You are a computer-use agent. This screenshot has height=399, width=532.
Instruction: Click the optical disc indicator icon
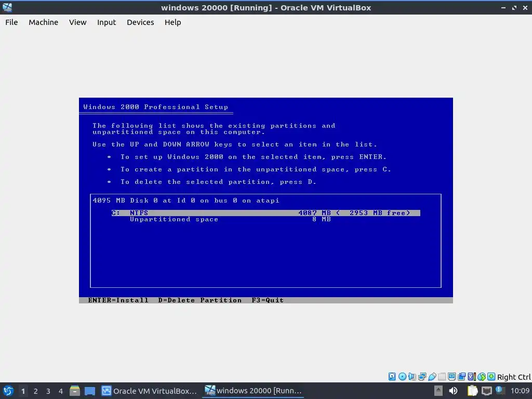(x=403, y=376)
